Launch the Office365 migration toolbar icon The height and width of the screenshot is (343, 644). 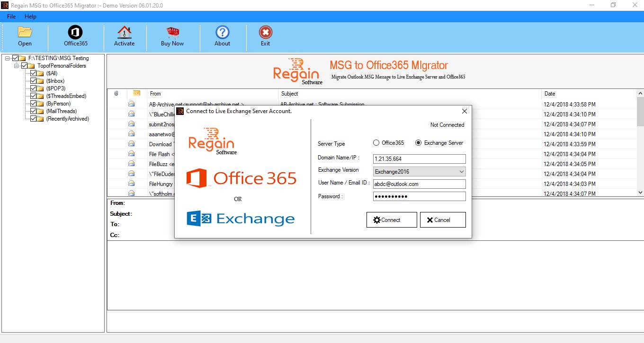[76, 32]
